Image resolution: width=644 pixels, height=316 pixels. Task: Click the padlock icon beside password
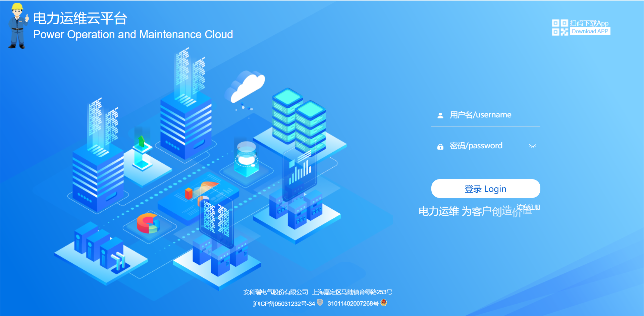(440, 147)
